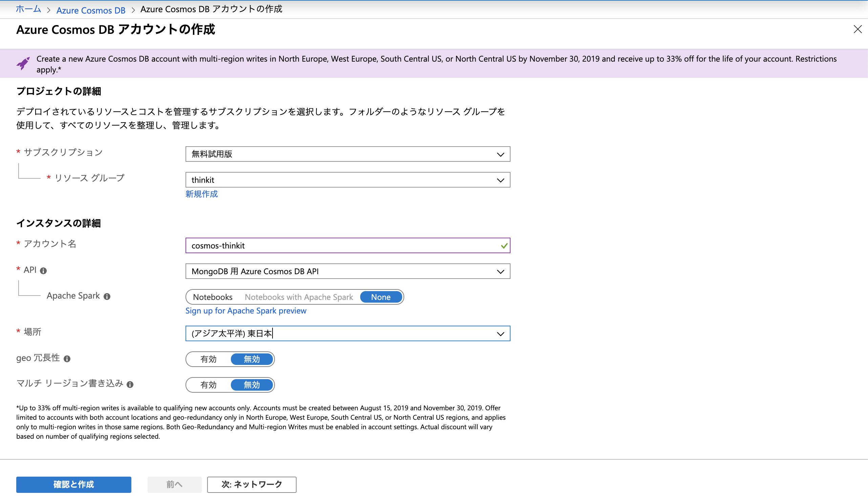Select None for Apache Spark

point(381,297)
